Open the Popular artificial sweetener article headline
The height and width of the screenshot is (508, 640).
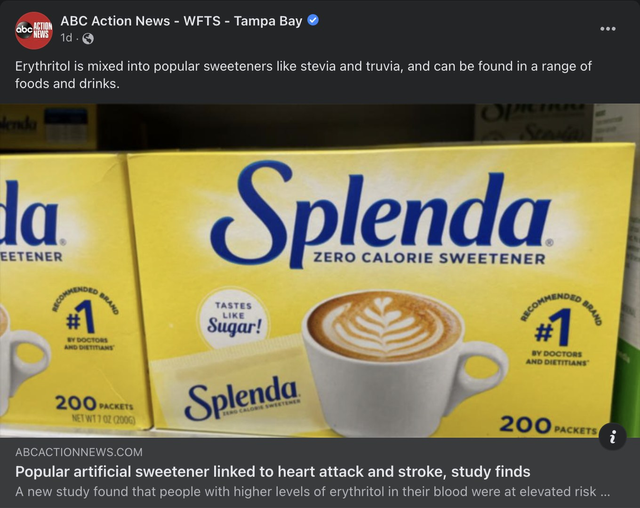[x=273, y=472]
